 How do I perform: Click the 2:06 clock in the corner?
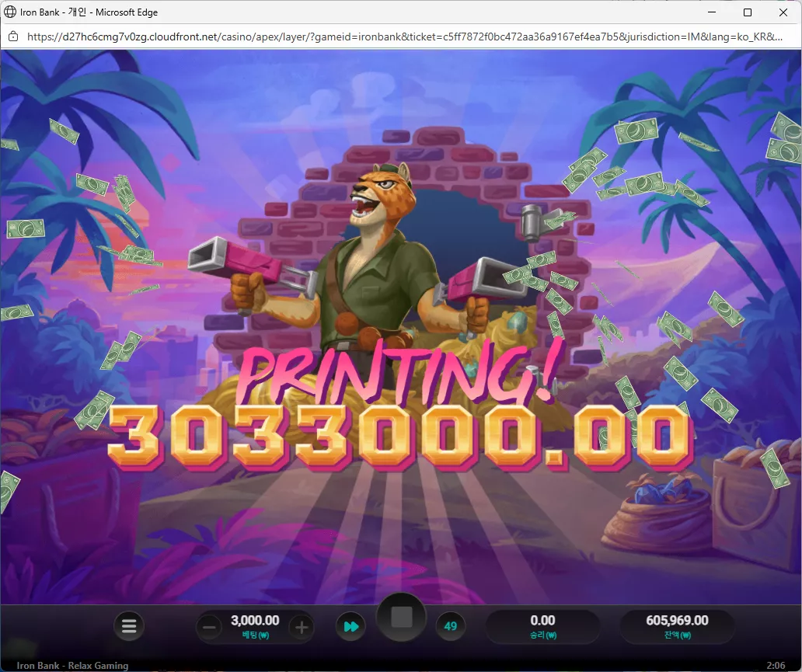[776, 665]
